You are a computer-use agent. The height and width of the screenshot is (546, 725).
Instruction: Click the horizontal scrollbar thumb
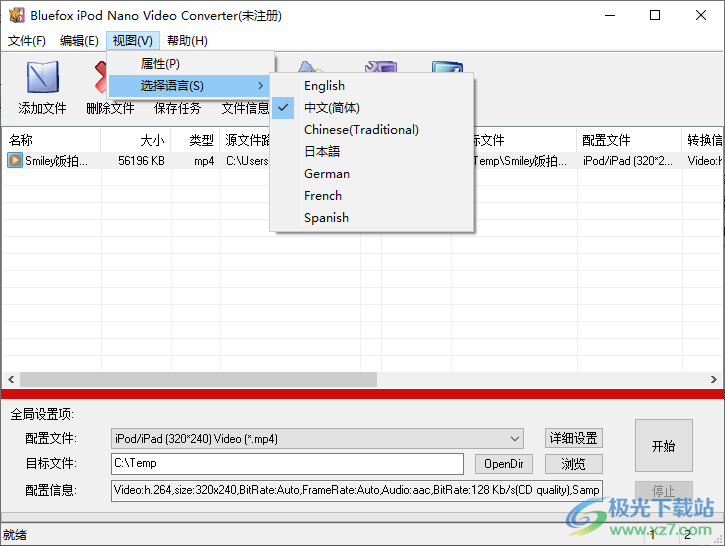(x=198, y=380)
